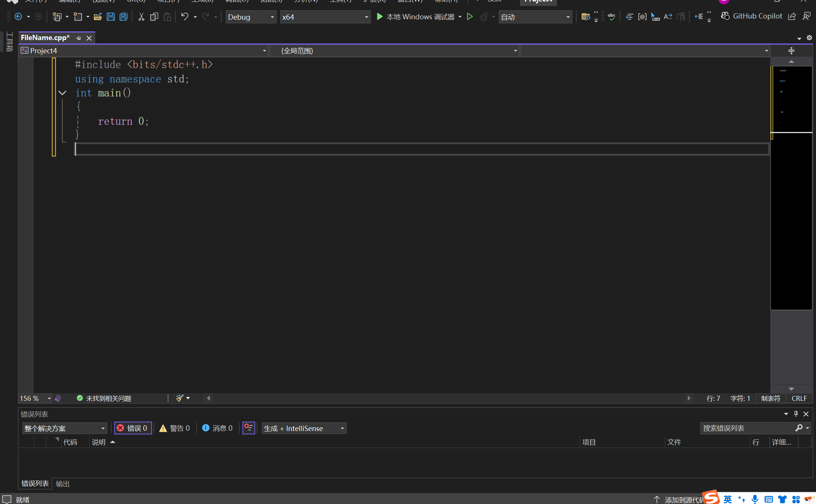Click the Undo arrow icon
This screenshot has width=816, height=504.
click(185, 17)
